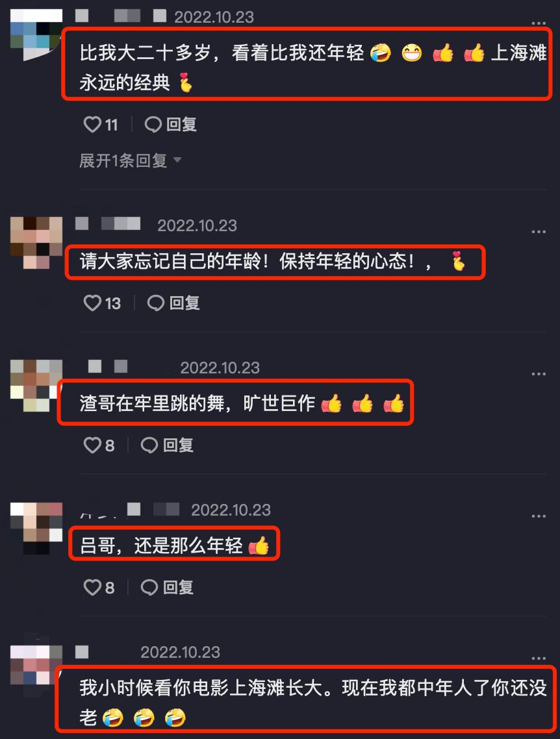Open avatar of the first commenter
560x739 pixels.
click(x=36, y=35)
